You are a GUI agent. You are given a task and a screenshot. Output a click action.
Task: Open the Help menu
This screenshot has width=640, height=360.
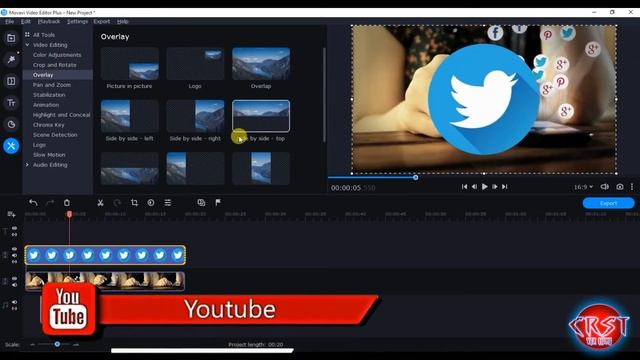122,21
